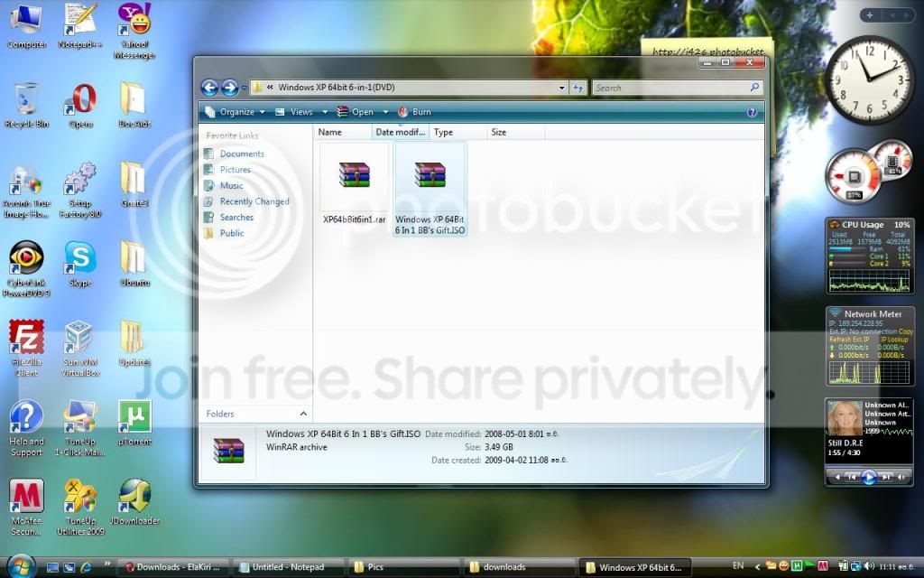Image resolution: width=924 pixels, height=578 pixels.
Task: Sort files by the Name column
Action: point(342,132)
